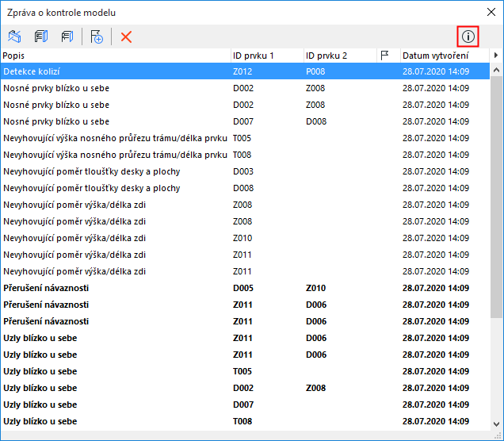Click the building icon with thick blue wall
This screenshot has width=504, height=441.
41,36
